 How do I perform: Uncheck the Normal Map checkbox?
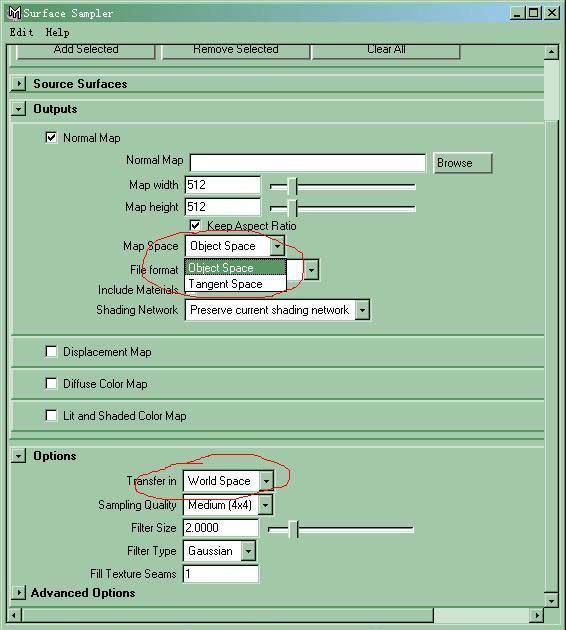51,138
